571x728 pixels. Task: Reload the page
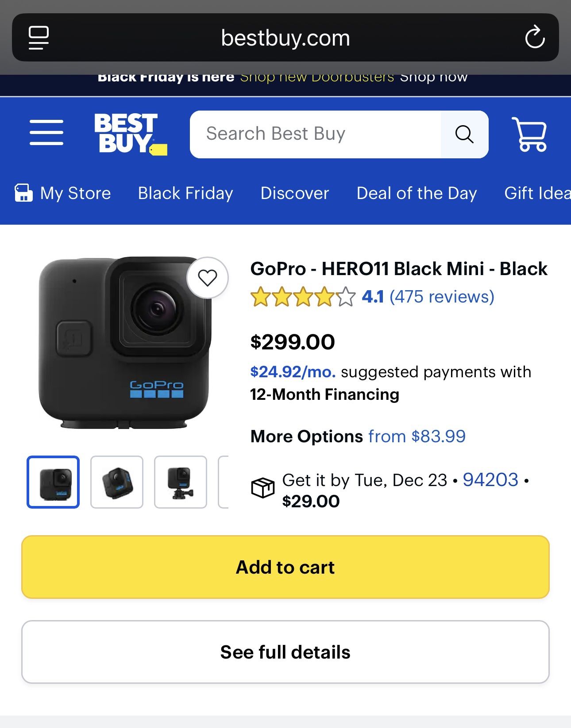(x=535, y=37)
